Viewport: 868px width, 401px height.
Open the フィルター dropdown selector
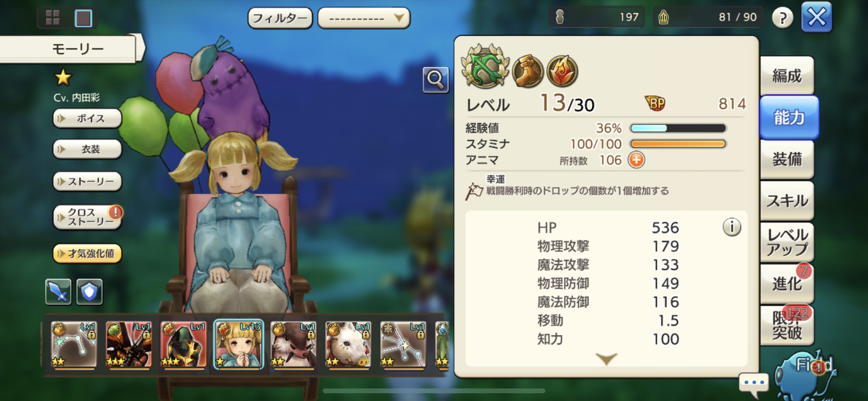tap(364, 18)
